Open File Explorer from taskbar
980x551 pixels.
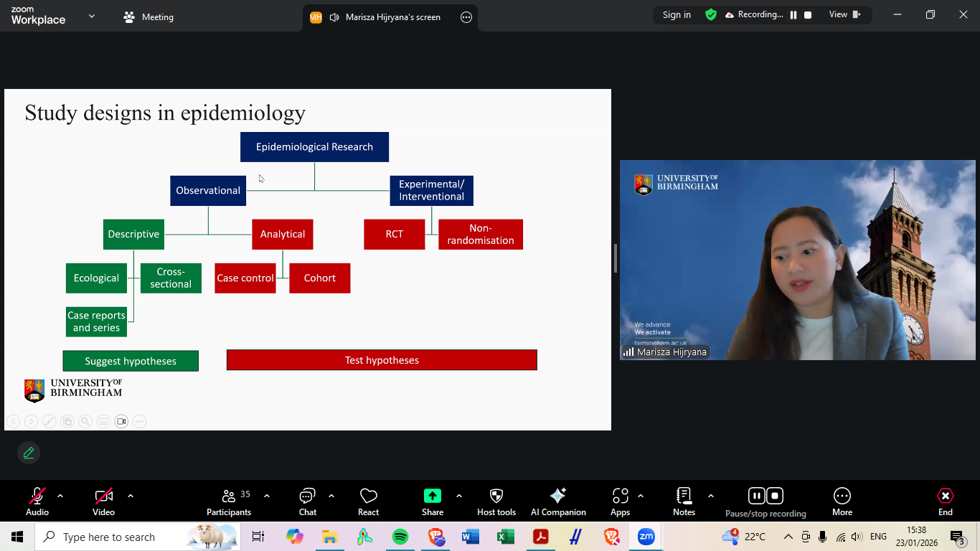pyautogui.click(x=329, y=537)
